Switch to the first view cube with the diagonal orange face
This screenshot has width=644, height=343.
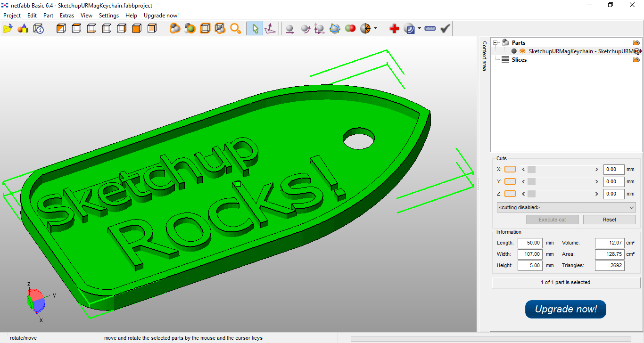pos(61,29)
